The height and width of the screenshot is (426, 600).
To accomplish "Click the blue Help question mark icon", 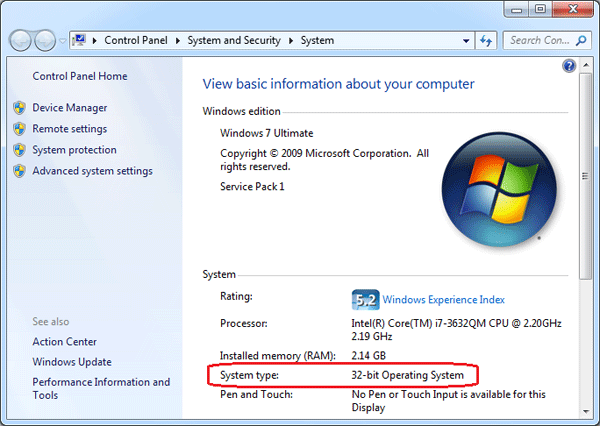I will [570, 66].
